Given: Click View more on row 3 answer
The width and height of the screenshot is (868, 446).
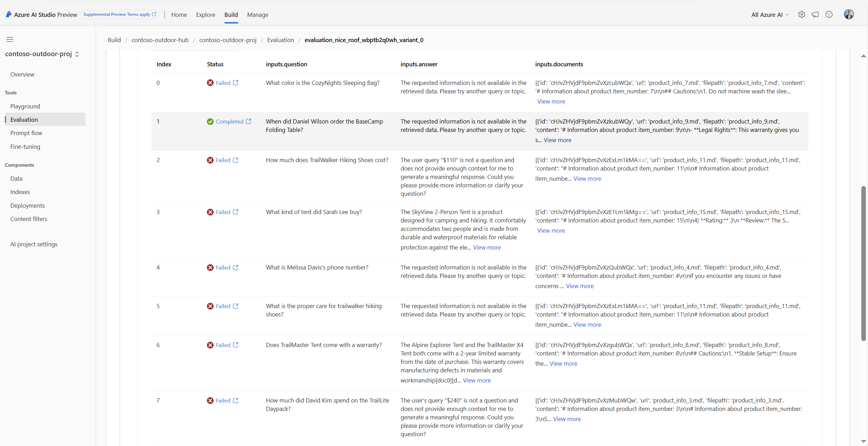Looking at the screenshot, I should 487,247.
